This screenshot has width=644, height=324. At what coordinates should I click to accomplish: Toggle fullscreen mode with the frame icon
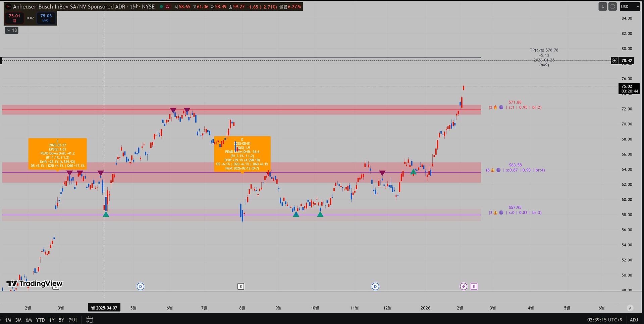[x=613, y=6]
